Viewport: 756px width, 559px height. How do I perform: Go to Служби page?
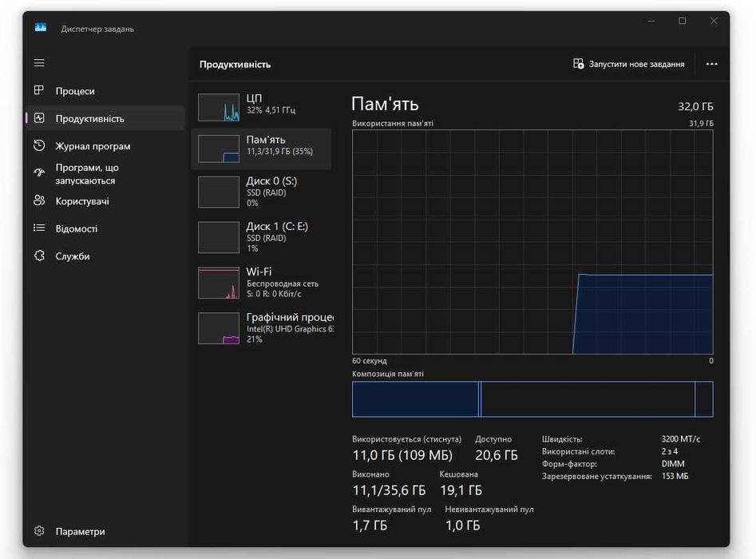[x=105, y=256]
